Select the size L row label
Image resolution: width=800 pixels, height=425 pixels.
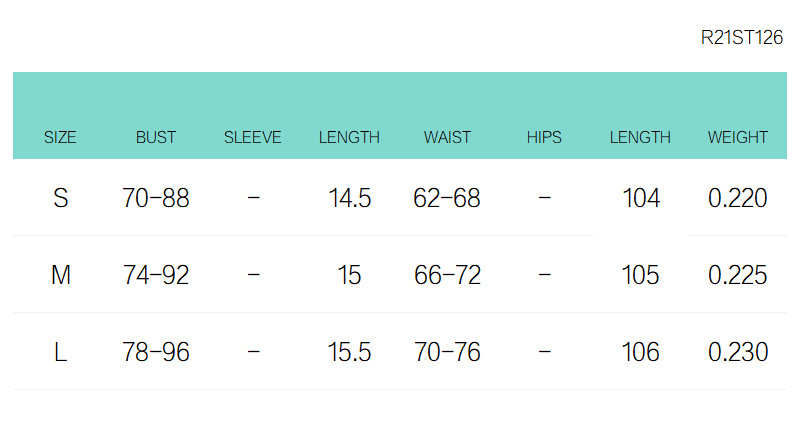coord(60,352)
